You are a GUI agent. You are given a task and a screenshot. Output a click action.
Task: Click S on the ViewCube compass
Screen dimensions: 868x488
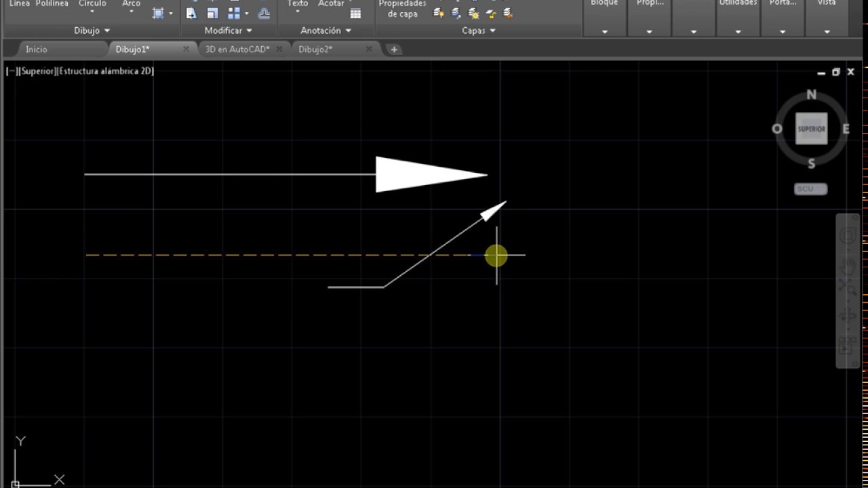click(x=812, y=163)
